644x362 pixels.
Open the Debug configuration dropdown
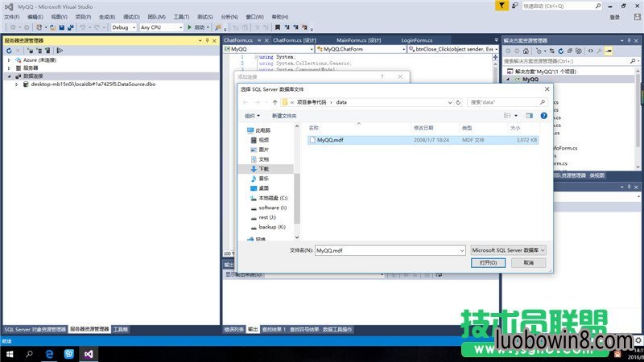(134, 27)
